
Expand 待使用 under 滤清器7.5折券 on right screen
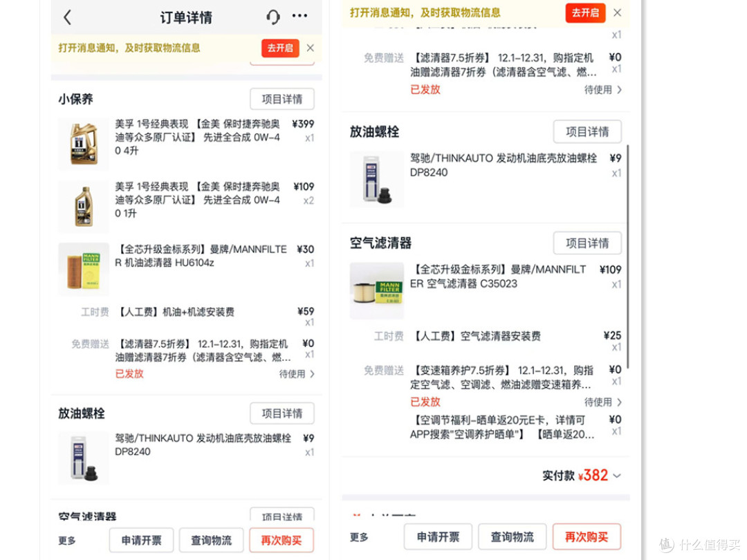(x=603, y=89)
